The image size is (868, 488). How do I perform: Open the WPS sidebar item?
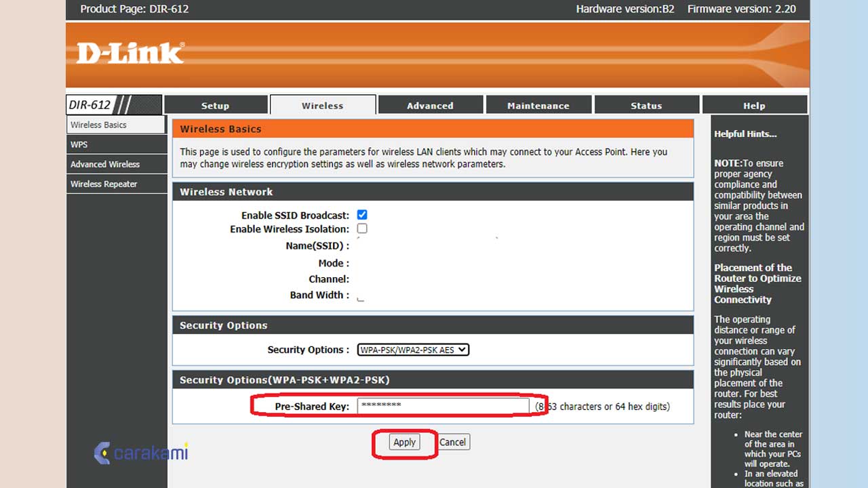coord(116,144)
